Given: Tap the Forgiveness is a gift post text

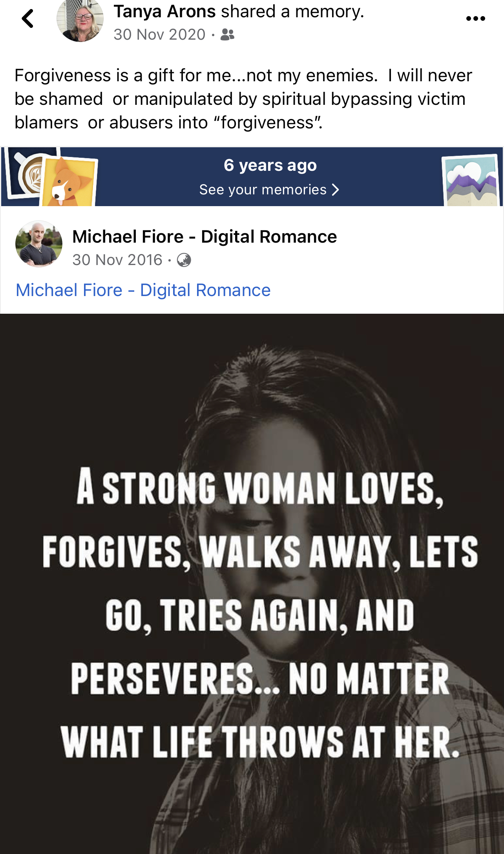Looking at the screenshot, I should [x=243, y=99].
